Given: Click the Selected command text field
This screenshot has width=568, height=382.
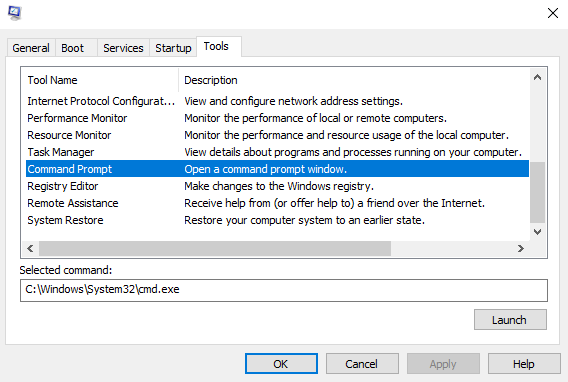Looking at the screenshot, I should [x=284, y=290].
